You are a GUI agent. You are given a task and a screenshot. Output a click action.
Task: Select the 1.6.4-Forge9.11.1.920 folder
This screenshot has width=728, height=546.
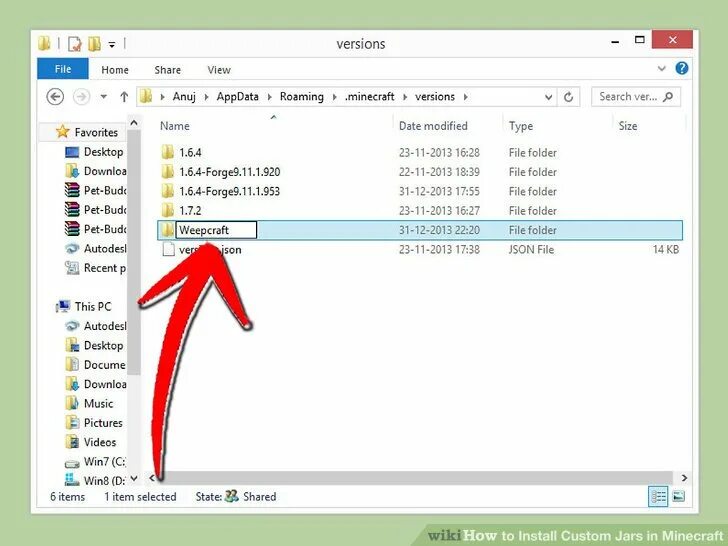click(x=230, y=172)
